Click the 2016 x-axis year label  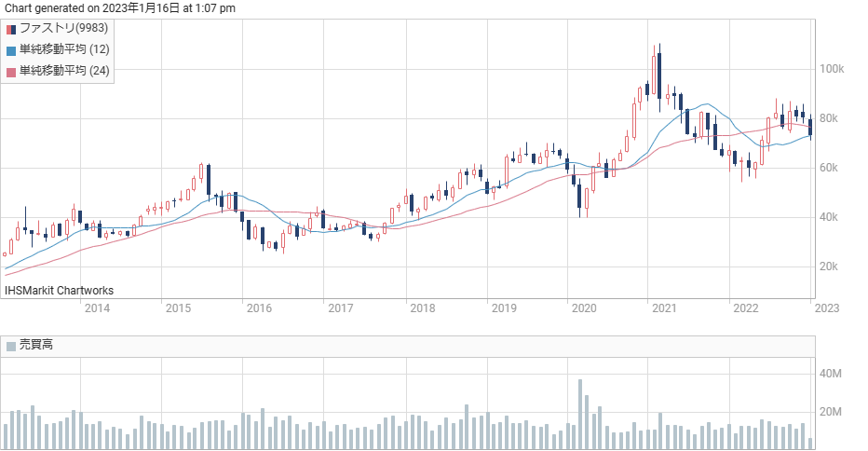coord(259,308)
